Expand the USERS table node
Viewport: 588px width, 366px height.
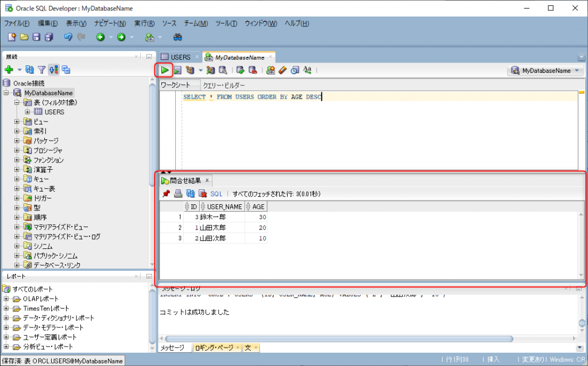pyautogui.click(x=28, y=112)
